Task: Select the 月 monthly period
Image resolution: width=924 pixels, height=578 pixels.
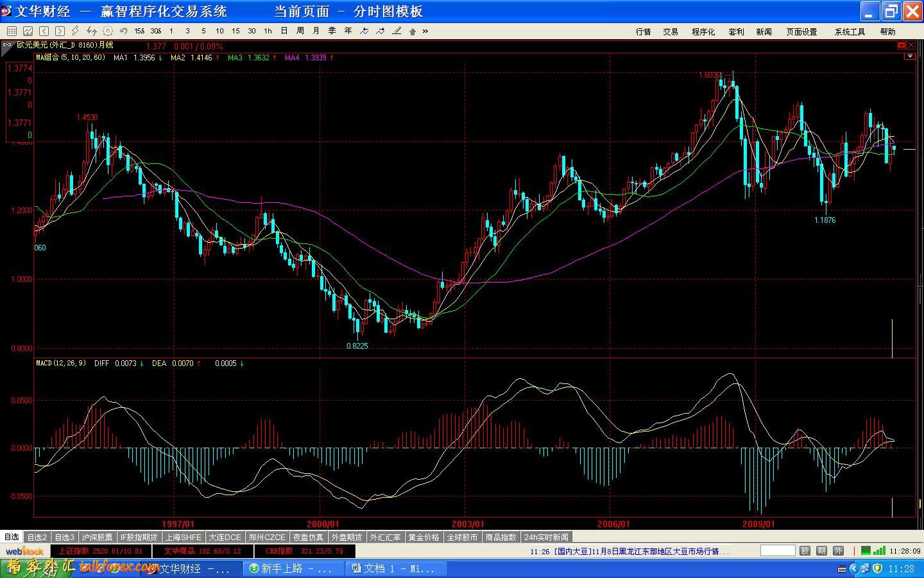Action: [316, 31]
